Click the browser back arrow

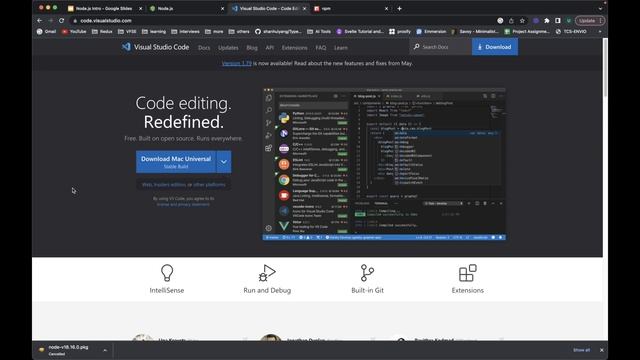pos(40,20)
